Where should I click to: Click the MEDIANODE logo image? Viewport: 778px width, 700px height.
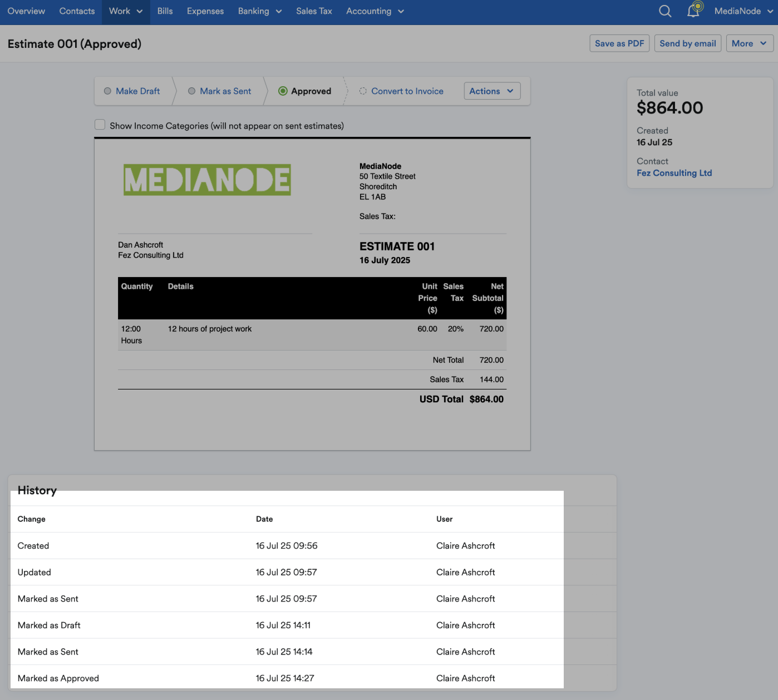click(x=207, y=180)
